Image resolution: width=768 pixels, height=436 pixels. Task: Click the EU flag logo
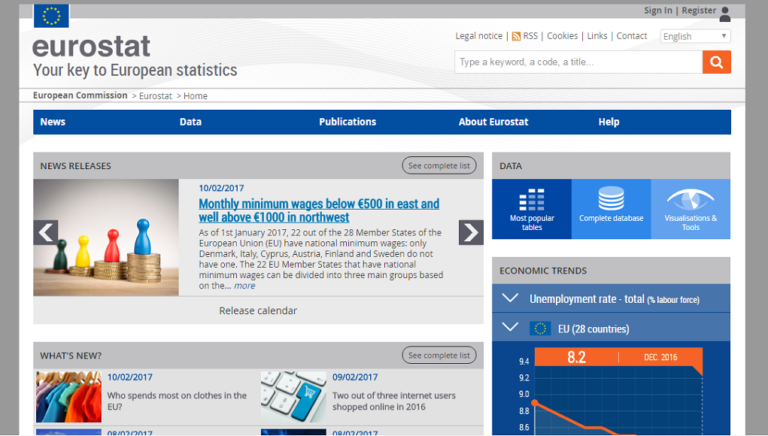pos(51,16)
